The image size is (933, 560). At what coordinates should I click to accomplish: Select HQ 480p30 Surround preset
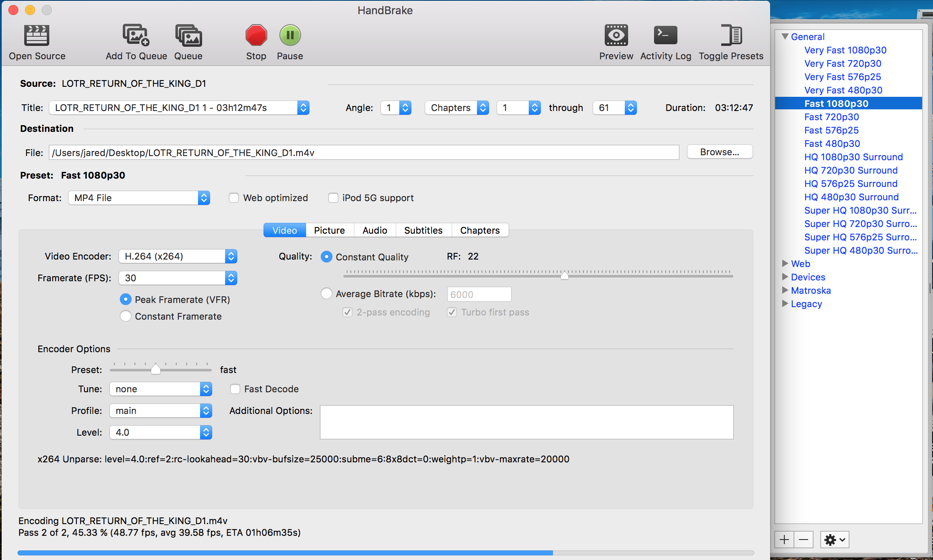coord(851,197)
